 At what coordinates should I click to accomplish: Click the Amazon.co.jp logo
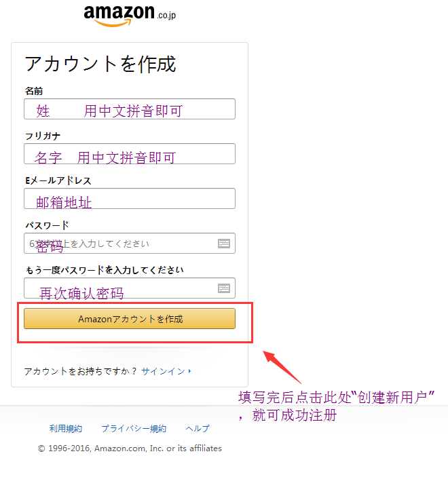[130, 16]
